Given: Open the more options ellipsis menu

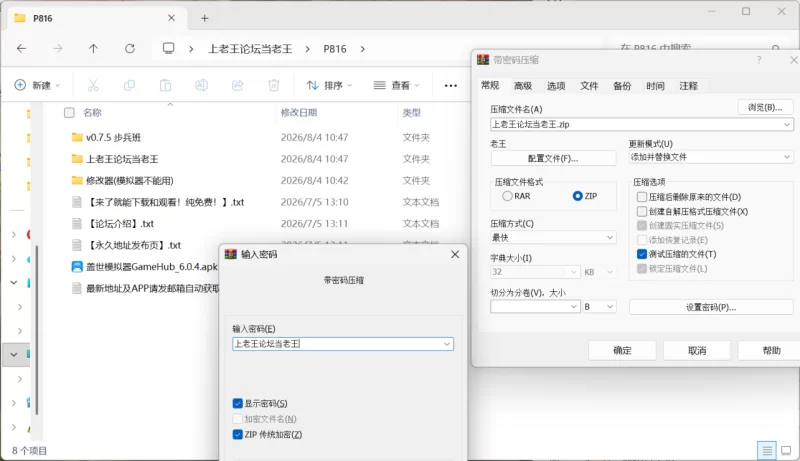Looking at the screenshot, I should click(x=451, y=86).
